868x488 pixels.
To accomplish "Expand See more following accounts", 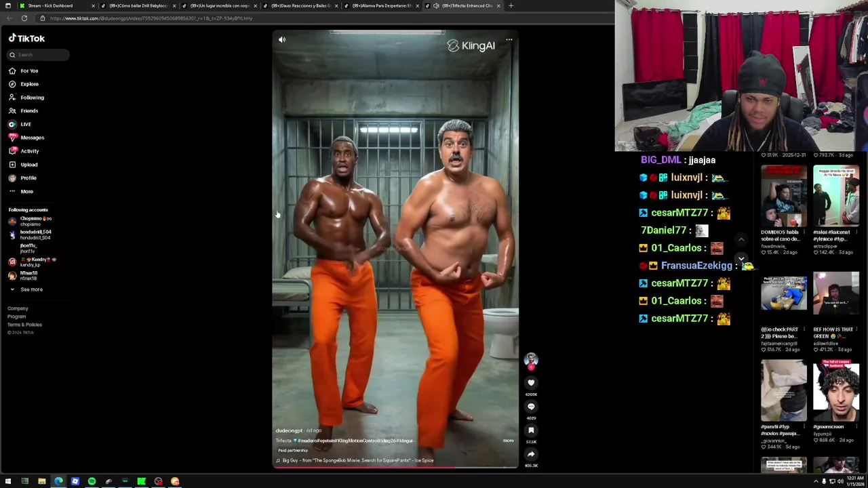I will (x=26, y=289).
